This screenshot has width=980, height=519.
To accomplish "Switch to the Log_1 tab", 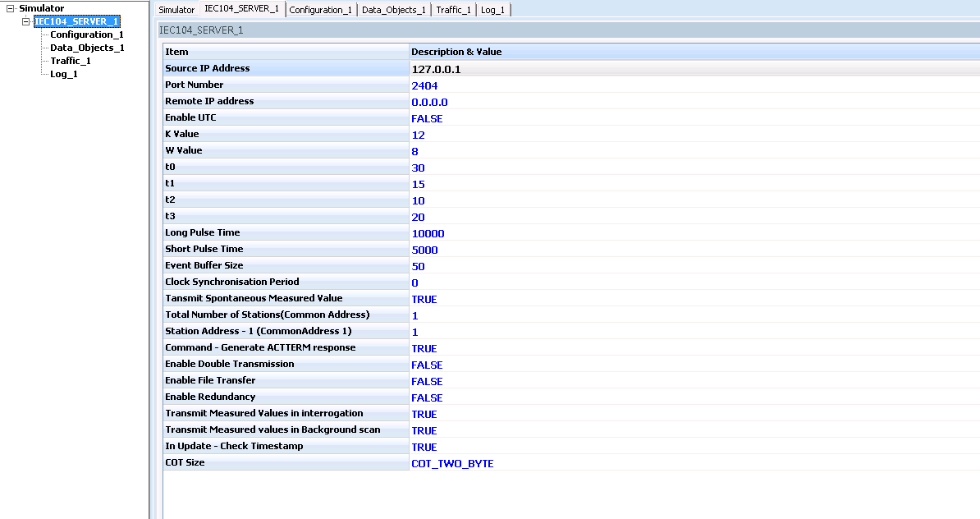I will (493, 10).
